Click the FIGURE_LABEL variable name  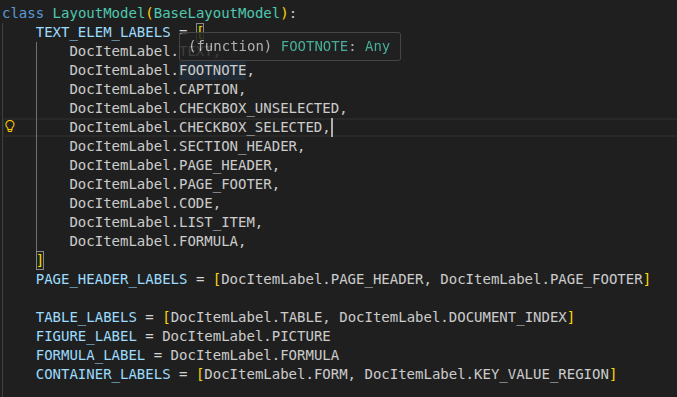(x=86, y=337)
